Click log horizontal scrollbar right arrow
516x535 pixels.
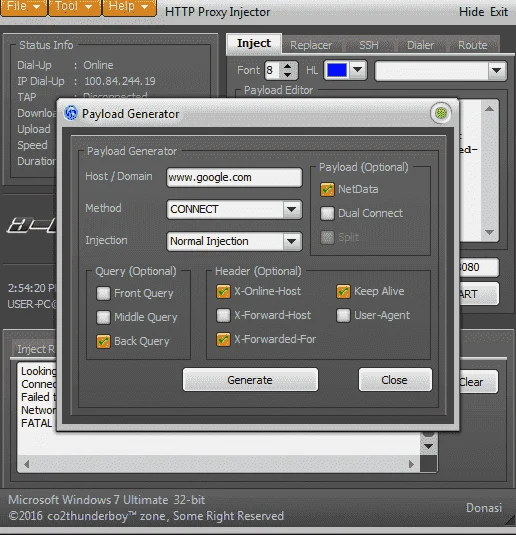coord(411,464)
